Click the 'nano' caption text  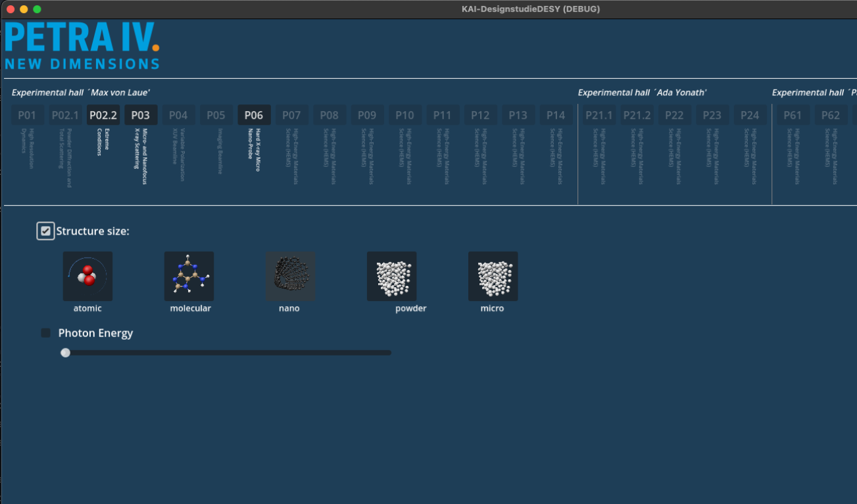click(289, 308)
